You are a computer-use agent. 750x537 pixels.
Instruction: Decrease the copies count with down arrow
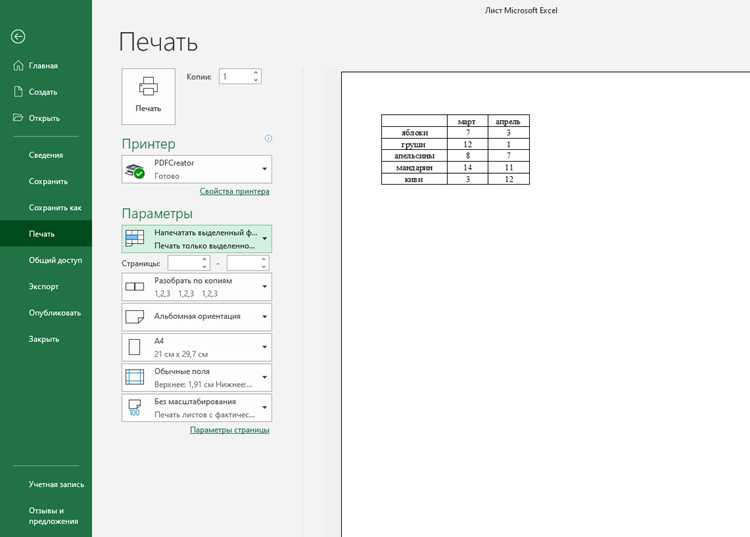click(256, 80)
